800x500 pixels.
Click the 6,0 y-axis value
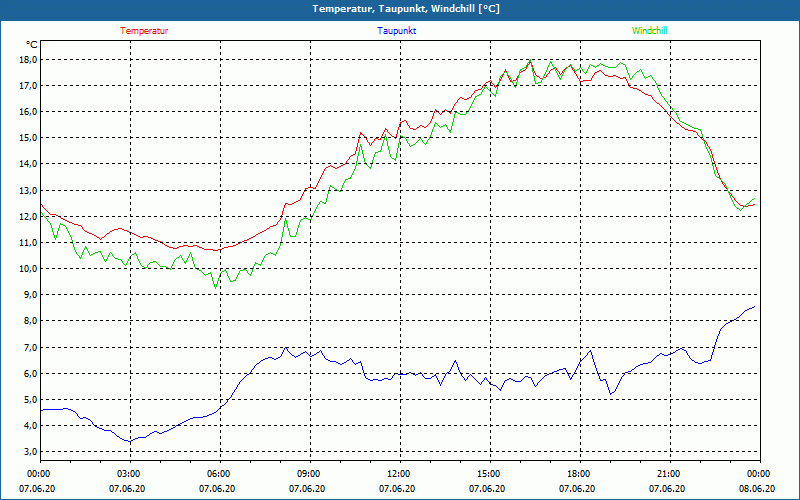31,374
